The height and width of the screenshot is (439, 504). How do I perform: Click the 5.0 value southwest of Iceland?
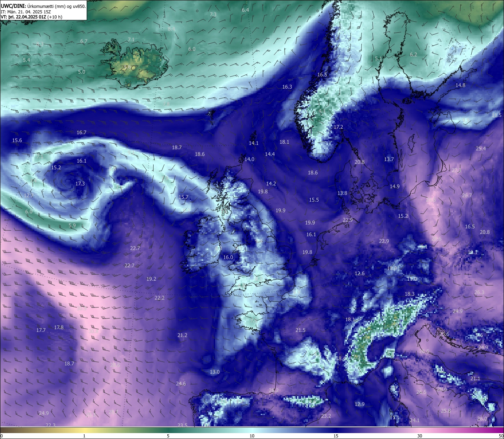click(82, 72)
